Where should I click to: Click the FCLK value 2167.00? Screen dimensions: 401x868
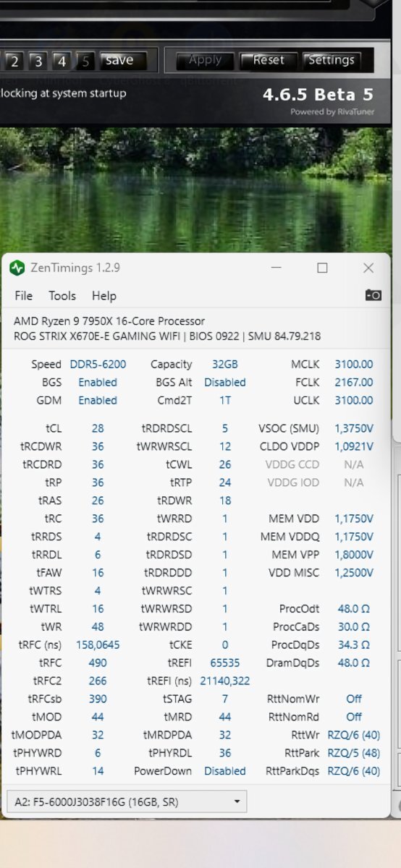(354, 382)
